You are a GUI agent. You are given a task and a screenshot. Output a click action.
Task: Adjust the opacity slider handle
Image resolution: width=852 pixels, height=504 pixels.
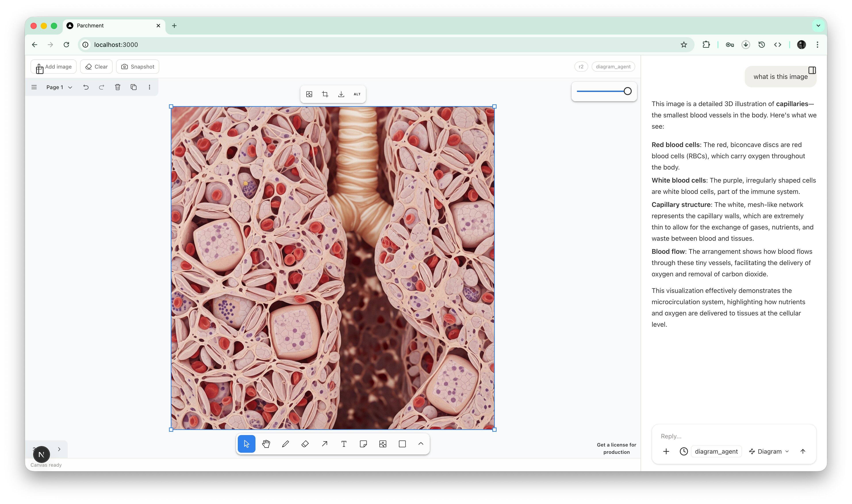pyautogui.click(x=627, y=91)
